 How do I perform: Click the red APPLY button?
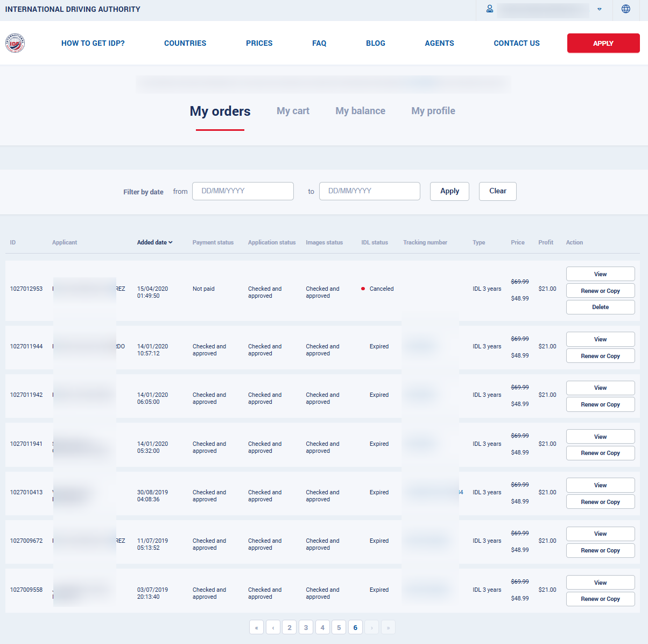(603, 43)
